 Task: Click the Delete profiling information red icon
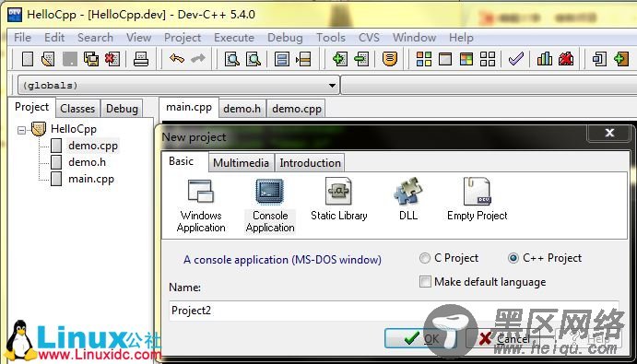(x=566, y=59)
